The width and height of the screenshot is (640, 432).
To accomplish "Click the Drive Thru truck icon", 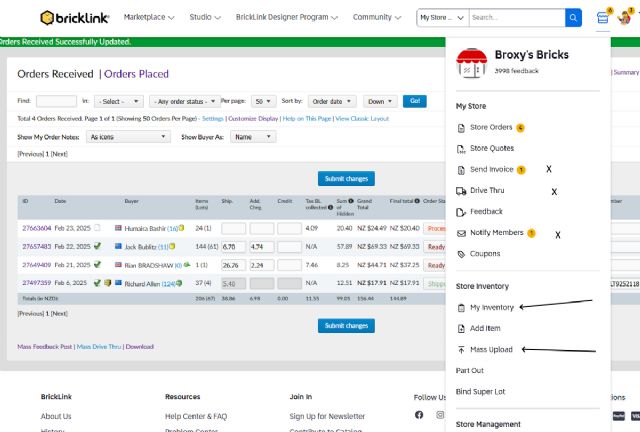I will point(460,191).
